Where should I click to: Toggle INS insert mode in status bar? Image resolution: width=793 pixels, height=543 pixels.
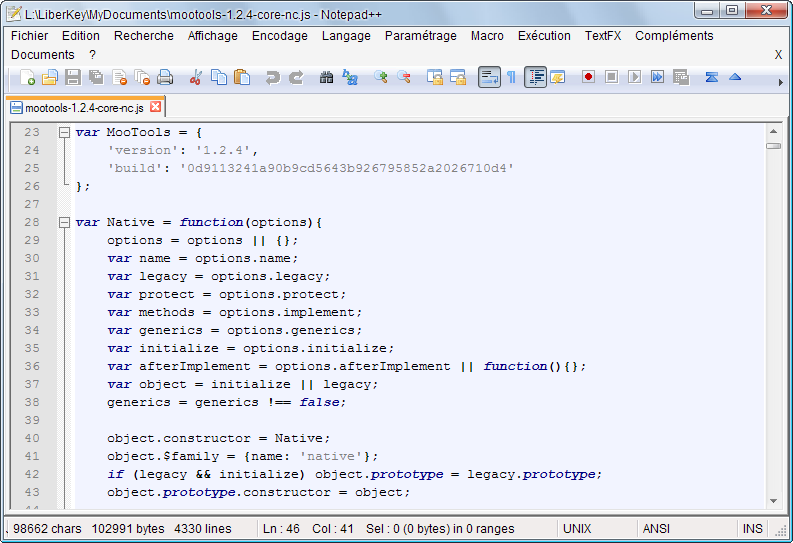click(x=752, y=528)
